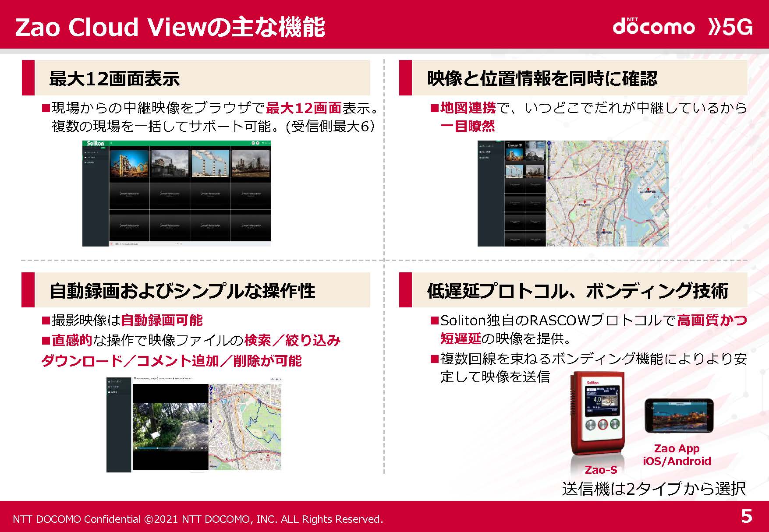Click red bold '最大12画面' in bullet text
Screen dimensions: 769x532
click(x=304, y=108)
